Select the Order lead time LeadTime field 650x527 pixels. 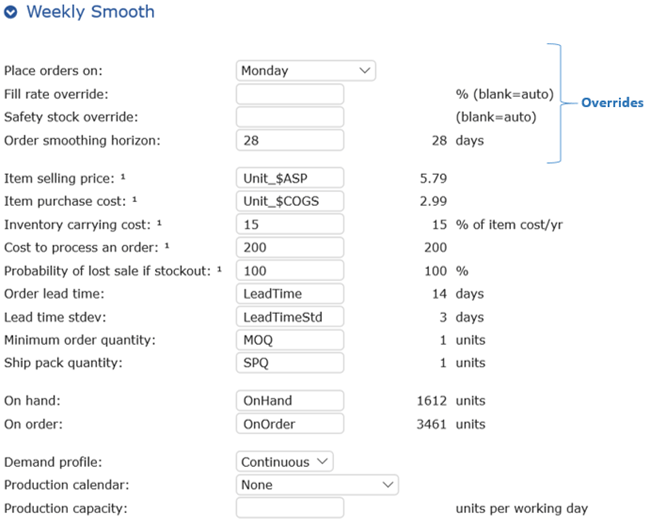(x=290, y=294)
